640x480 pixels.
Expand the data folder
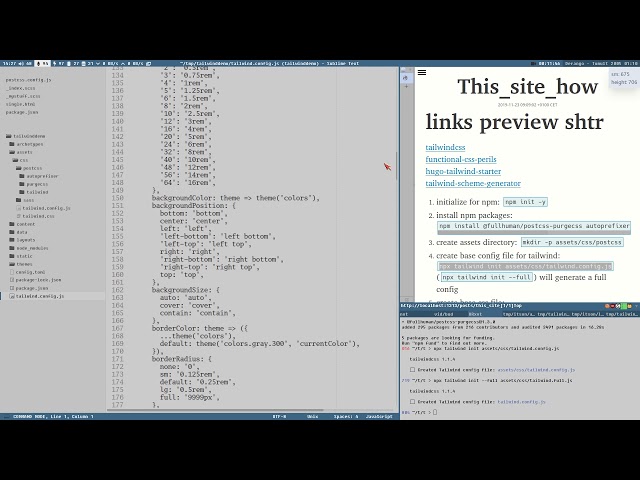[18, 232]
